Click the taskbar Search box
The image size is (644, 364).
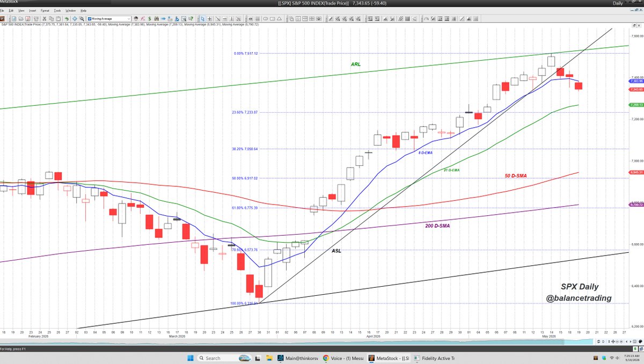coord(224,358)
